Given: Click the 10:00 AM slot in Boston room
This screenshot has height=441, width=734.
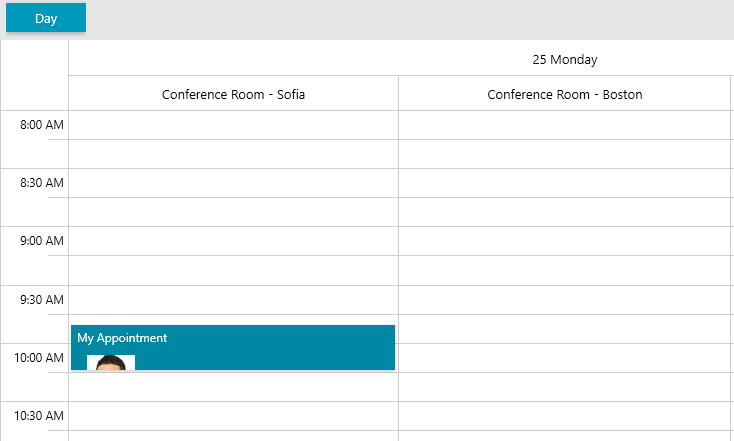Looking at the screenshot, I should [x=564, y=358].
